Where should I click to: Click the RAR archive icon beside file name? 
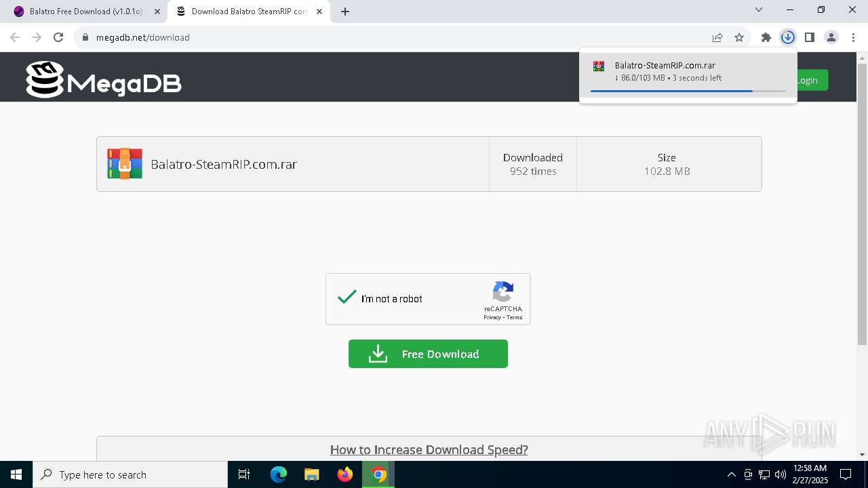125,164
